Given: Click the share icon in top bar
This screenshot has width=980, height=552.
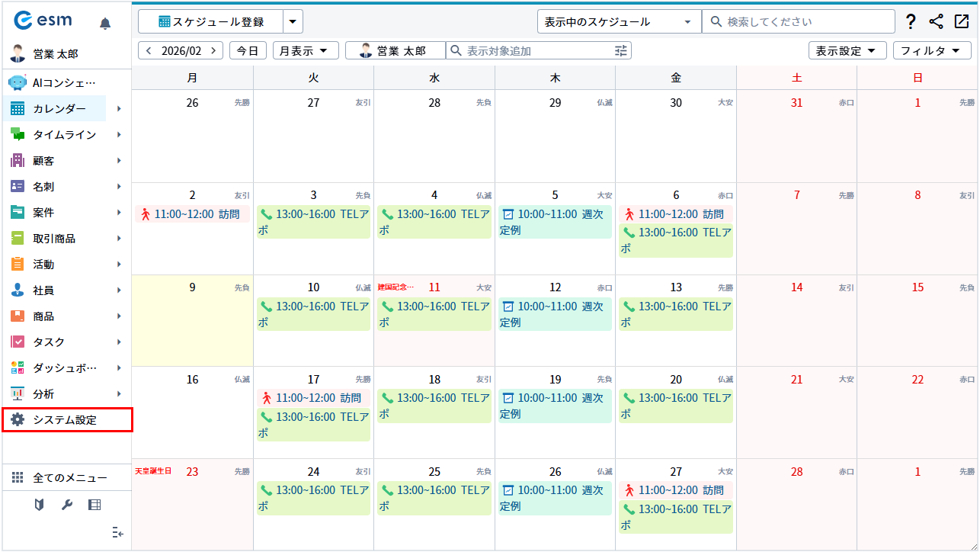Looking at the screenshot, I should tap(936, 21).
